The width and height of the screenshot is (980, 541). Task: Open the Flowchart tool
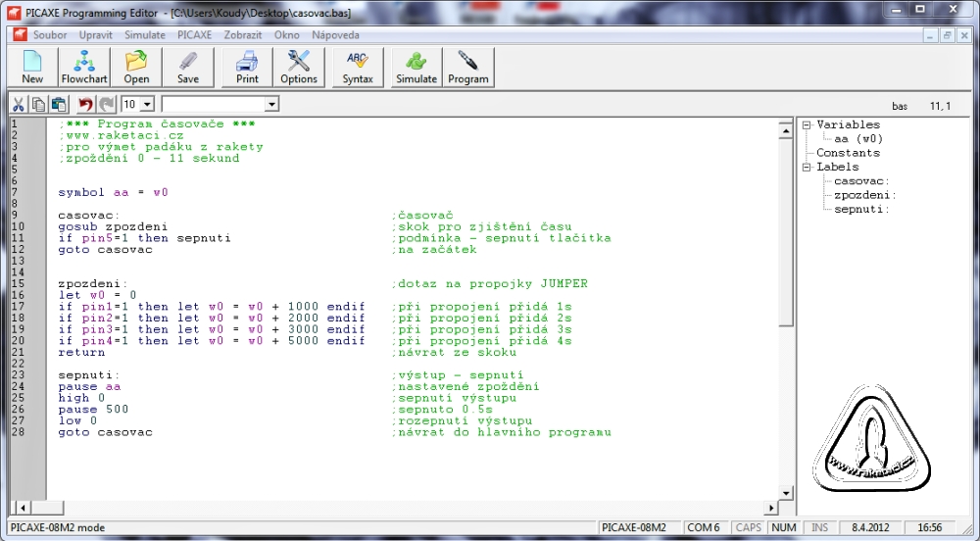click(84, 67)
